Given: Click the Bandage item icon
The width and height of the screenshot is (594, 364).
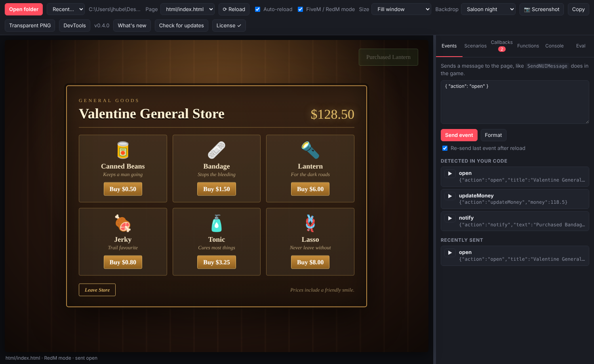Looking at the screenshot, I should click(x=217, y=150).
